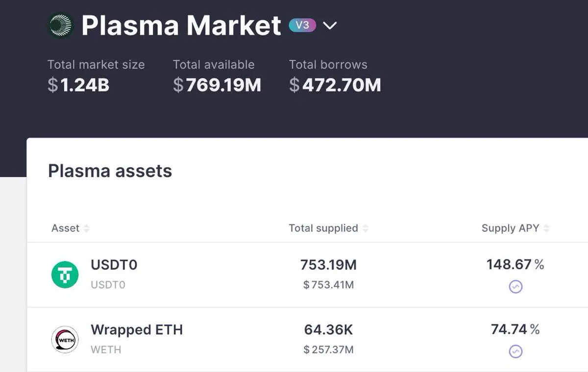Click the USDT0 token icon
The height and width of the screenshot is (372, 588).
click(x=65, y=275)
